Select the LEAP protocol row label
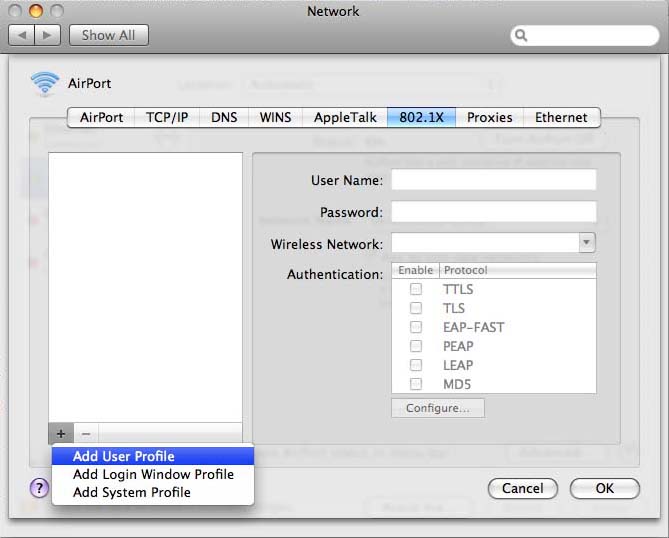Screen dimensions: 669x538 pyautogui.click(x=458, y=365)
